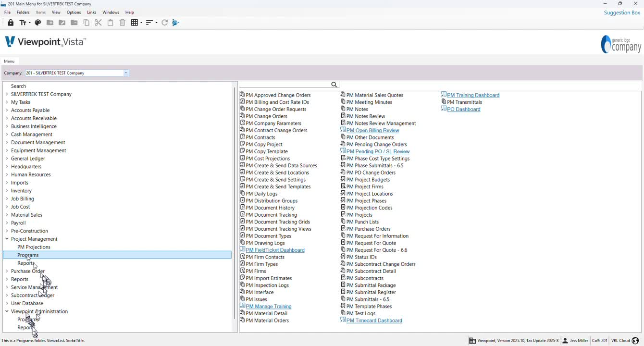Viewport: 644px width, 346px height.
Task: Open the Windows menu
Action: click(111, 12)
